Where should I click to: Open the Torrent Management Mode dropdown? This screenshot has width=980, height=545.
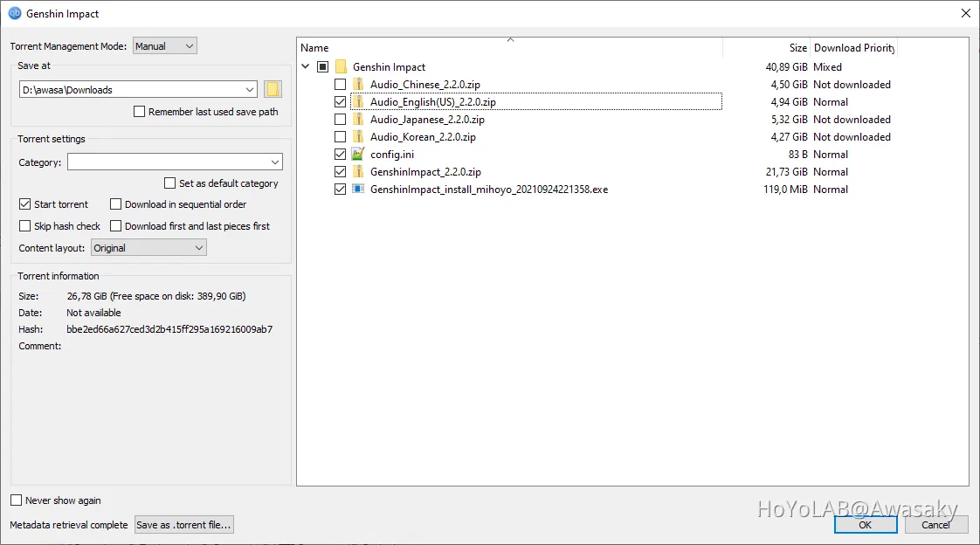[165, 46]
